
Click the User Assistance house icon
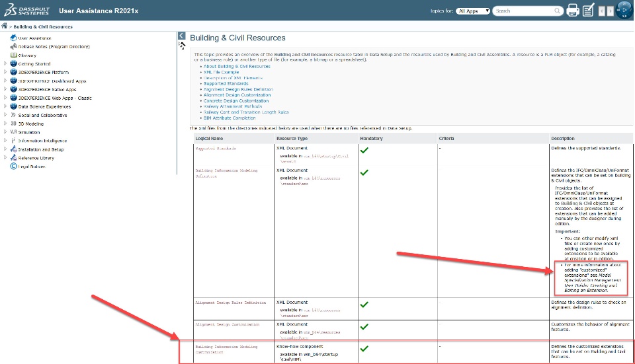tap(13, 38)
